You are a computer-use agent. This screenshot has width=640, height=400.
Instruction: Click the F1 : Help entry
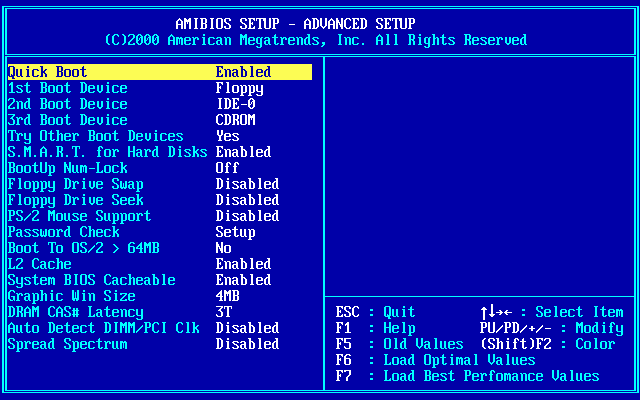[376, 328]
